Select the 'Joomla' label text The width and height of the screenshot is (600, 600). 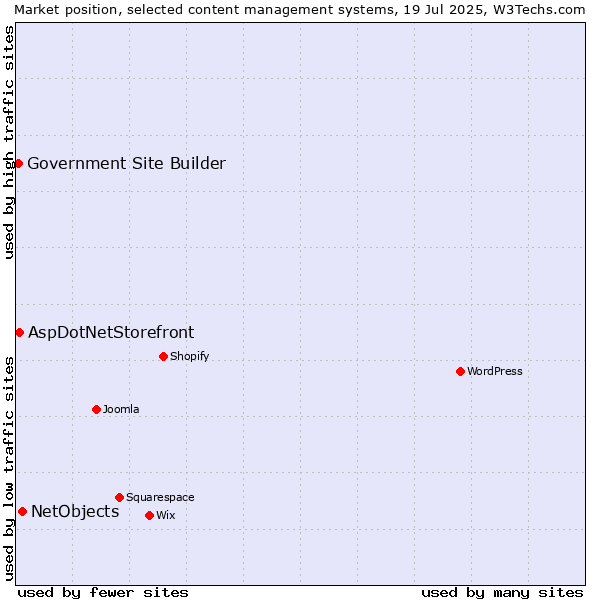[x=121, y=409]
